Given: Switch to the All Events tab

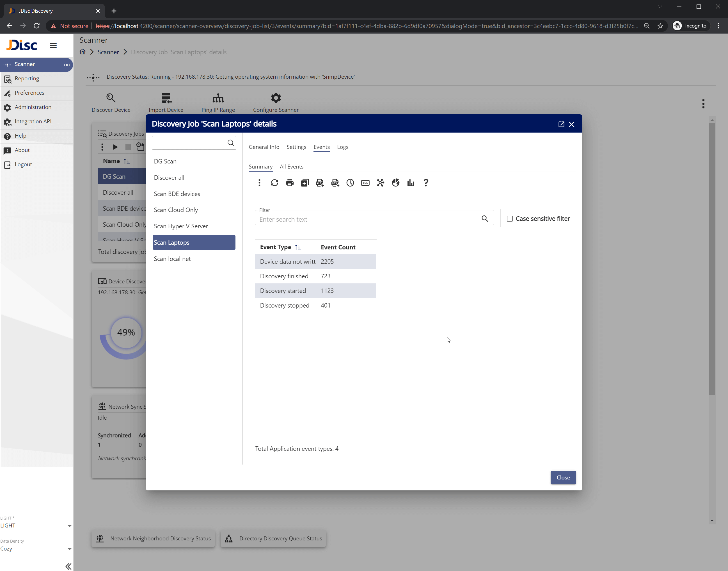Looking at the screenshot, I should tap(291, 167).
